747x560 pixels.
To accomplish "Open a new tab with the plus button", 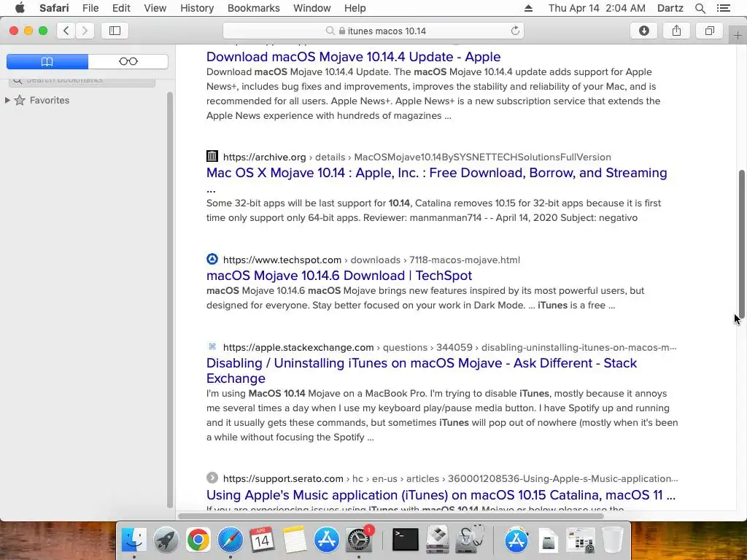I will point(738,35).
